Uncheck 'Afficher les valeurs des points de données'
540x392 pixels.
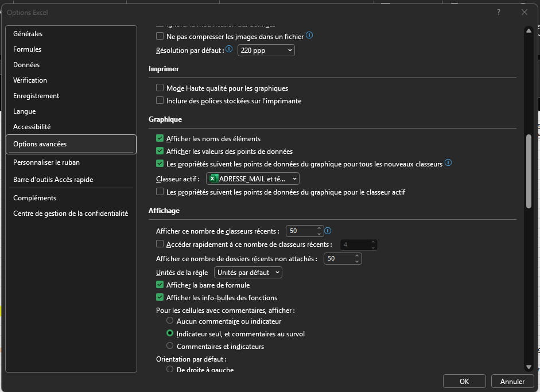pyautogui.click(x=160, y=151)
